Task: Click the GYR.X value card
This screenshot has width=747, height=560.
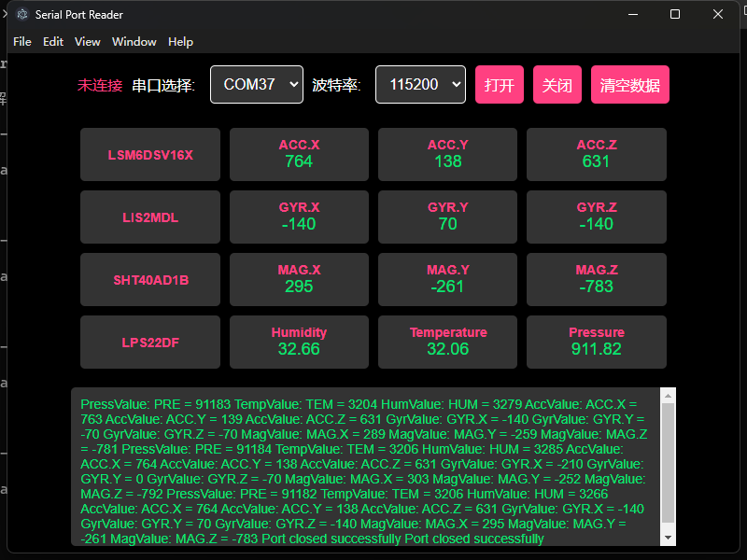Action: 299,217
